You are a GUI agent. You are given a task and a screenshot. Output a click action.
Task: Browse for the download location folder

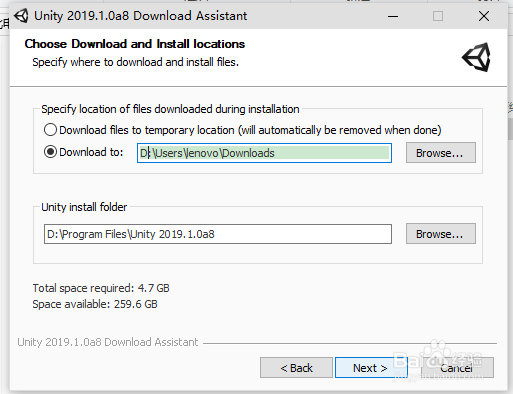click(441, 153)
